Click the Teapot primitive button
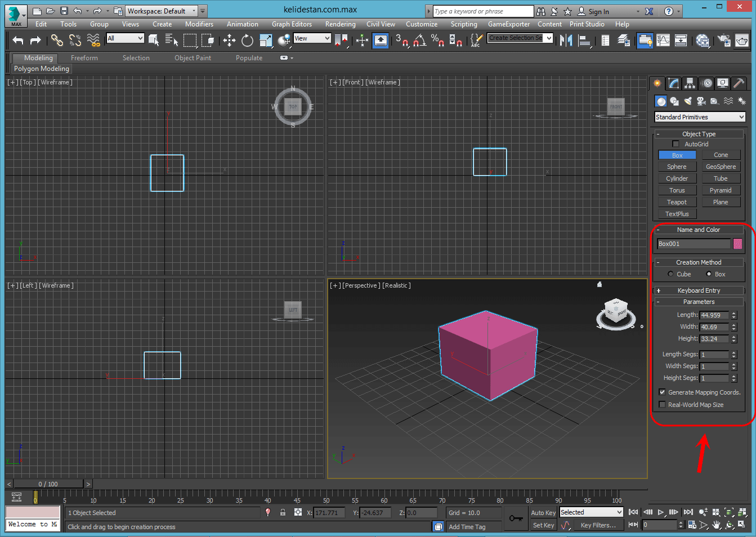The image size is (756, 537). click(x=677, y=202)
